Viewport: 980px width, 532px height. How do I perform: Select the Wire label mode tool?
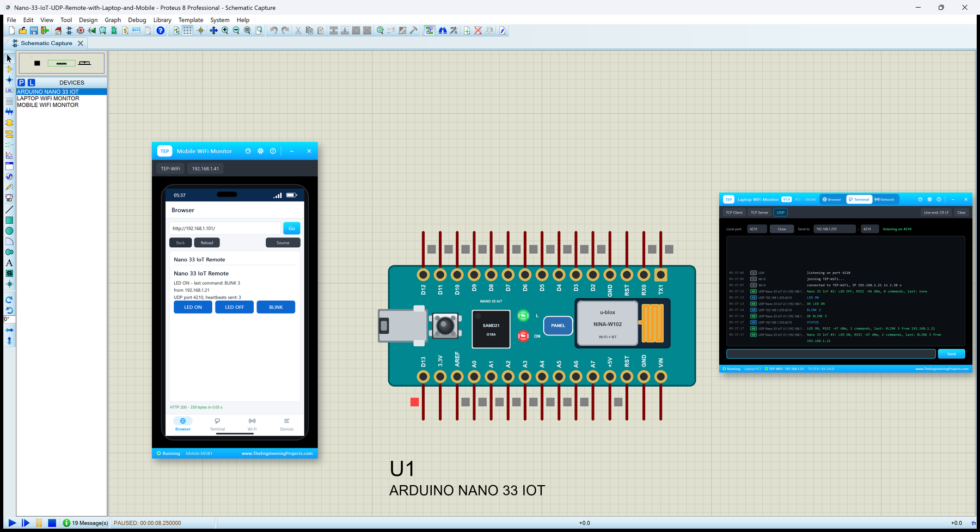pos(9,90)
